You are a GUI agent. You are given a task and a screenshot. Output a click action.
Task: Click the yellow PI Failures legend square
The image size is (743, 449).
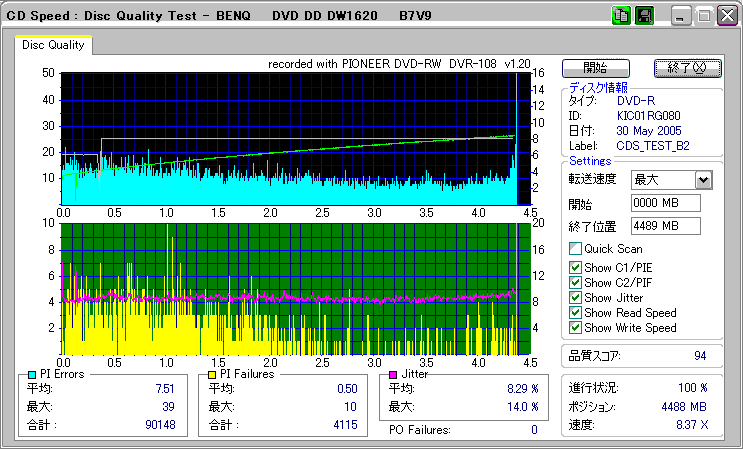(213, 374)
